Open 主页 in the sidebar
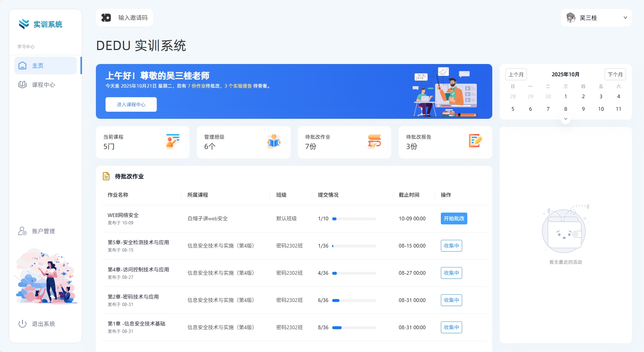Screen dimensions: 644x352 pos(37,65)
